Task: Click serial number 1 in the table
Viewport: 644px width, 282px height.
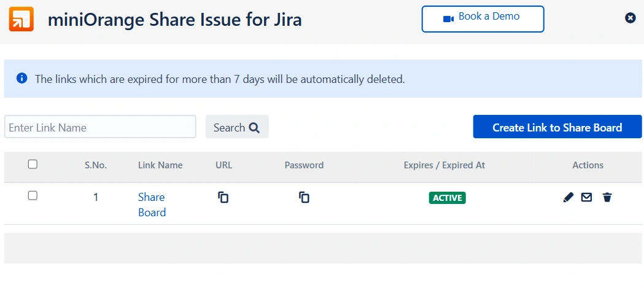Action: coord(96,197)
